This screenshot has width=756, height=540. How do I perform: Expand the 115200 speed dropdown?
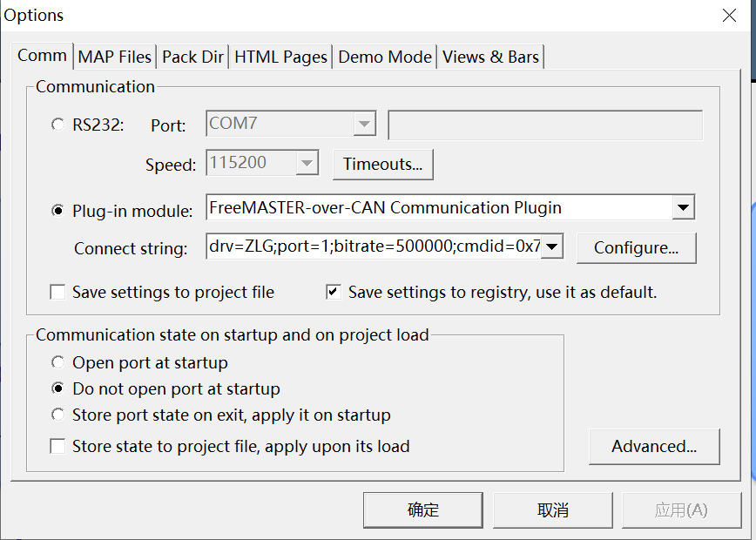pos(307,163)
